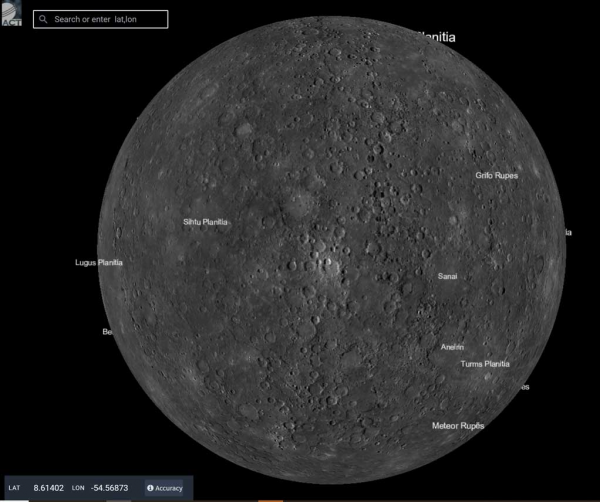Click the Turms Planitia label
This screenshot has width=600, height=502.
coord(485,364)
